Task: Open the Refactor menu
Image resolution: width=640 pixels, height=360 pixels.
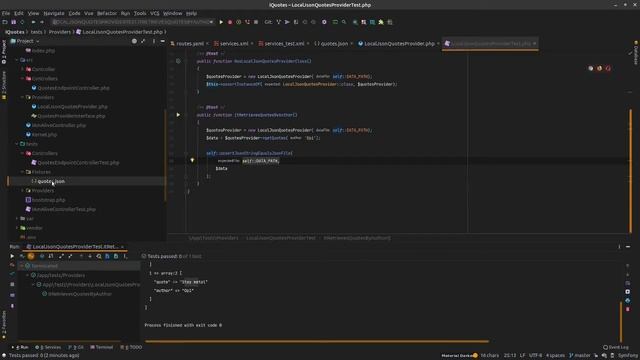Action: 107,13
